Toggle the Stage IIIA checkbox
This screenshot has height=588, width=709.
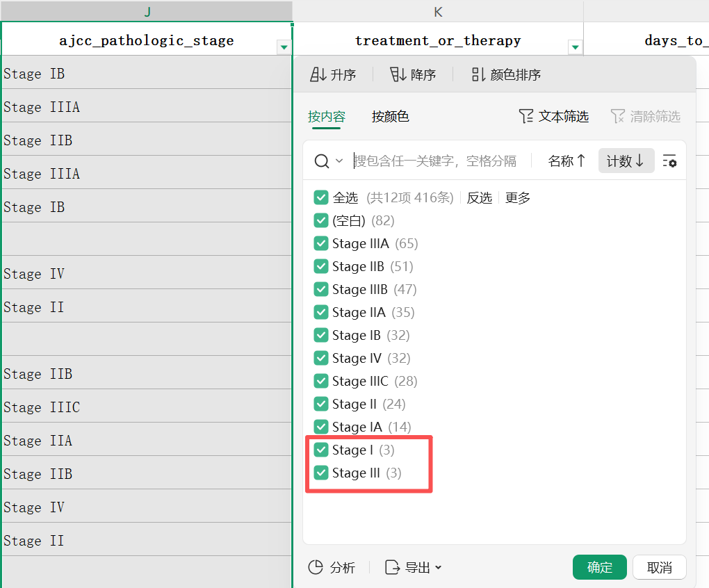tap(320, 243)
